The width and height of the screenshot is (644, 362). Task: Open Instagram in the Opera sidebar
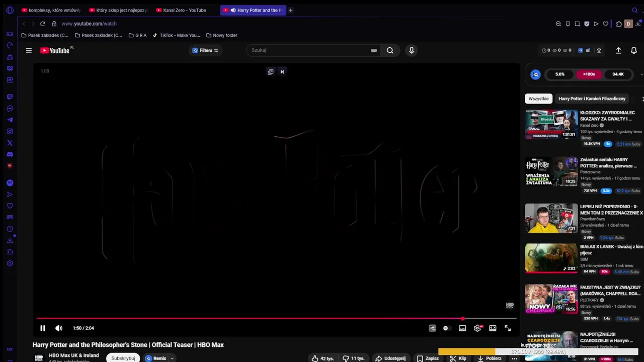tap(10, 132)
